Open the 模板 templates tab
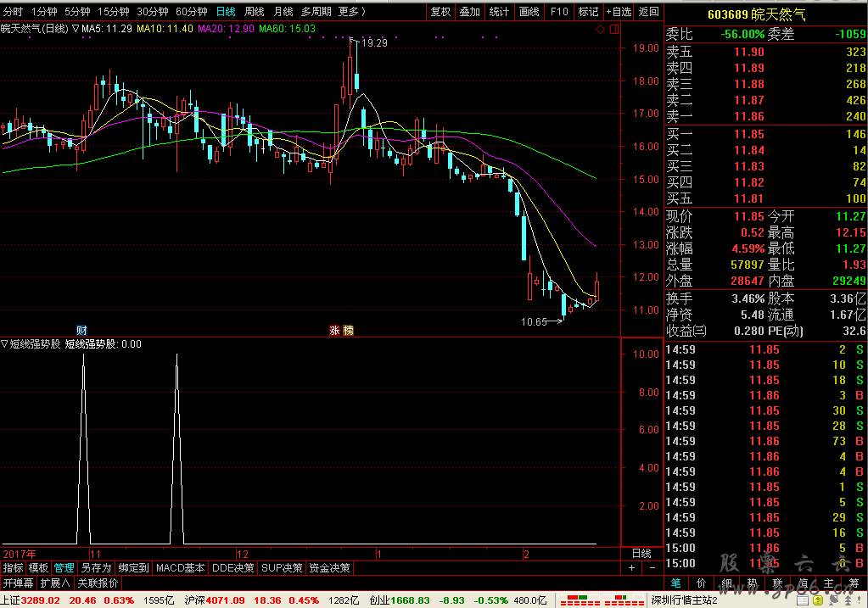The image size is (868, 608). [x=39, y=568]
